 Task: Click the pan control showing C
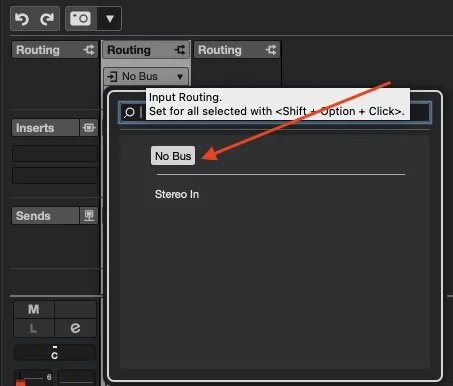[55, 353]
